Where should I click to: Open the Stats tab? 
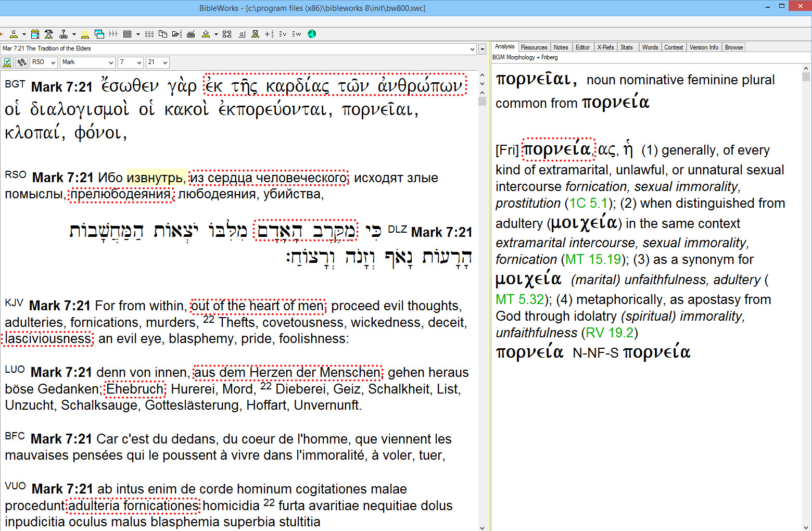[x=627, y=47]
